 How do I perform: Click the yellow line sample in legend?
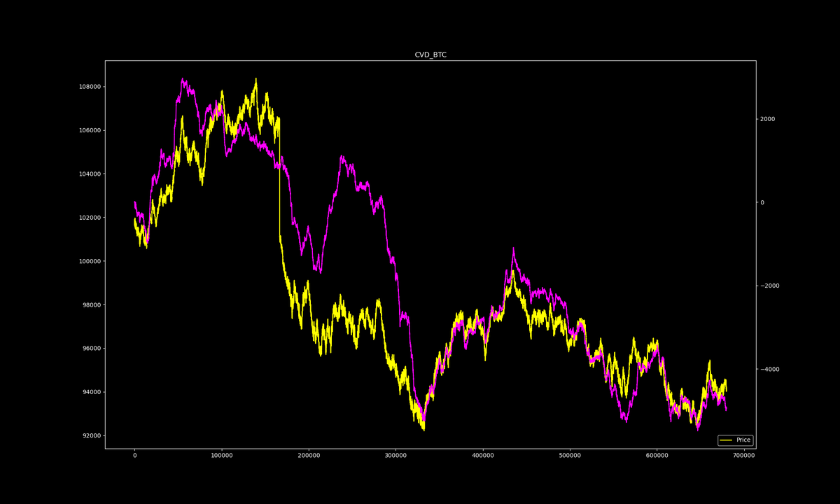coord(726,440)
